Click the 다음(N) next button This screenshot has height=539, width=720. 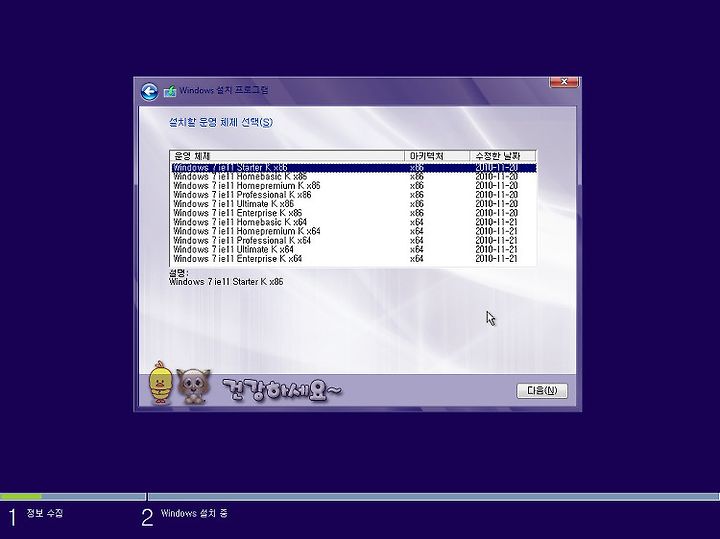pyautogui.click(x=542, y=391)
